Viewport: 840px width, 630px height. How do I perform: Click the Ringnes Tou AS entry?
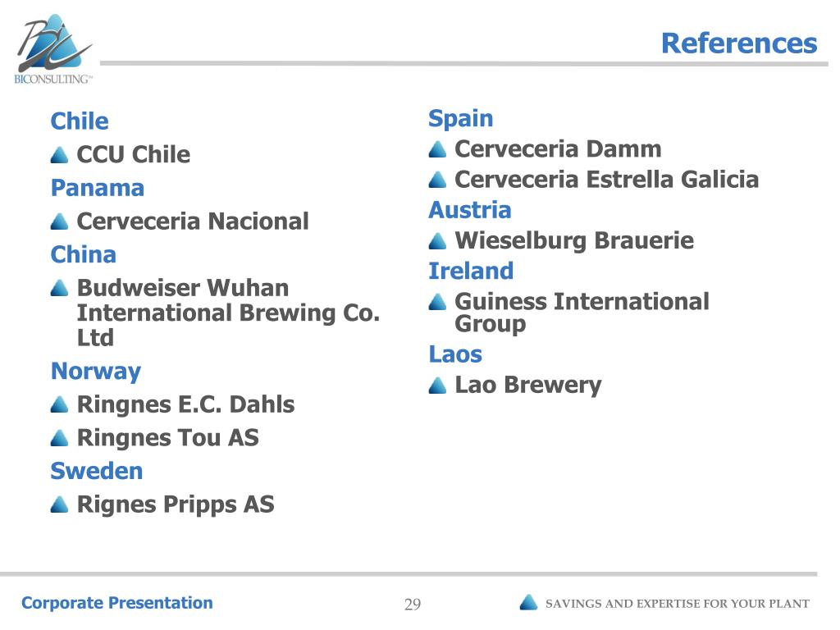click(168, 438)
